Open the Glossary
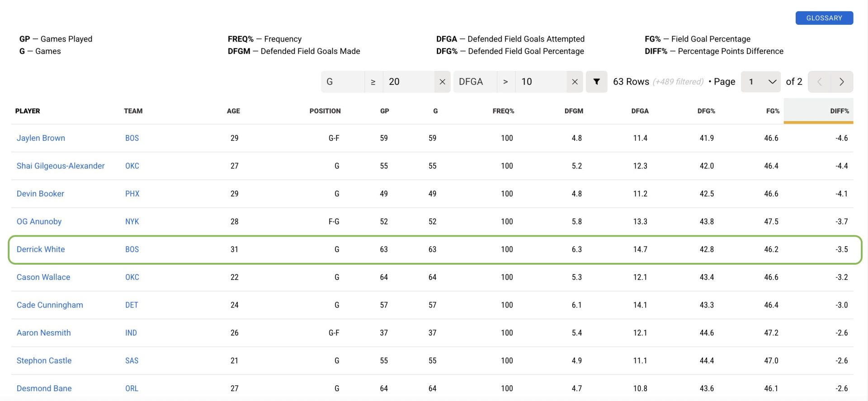 click(x=824, y=18)
